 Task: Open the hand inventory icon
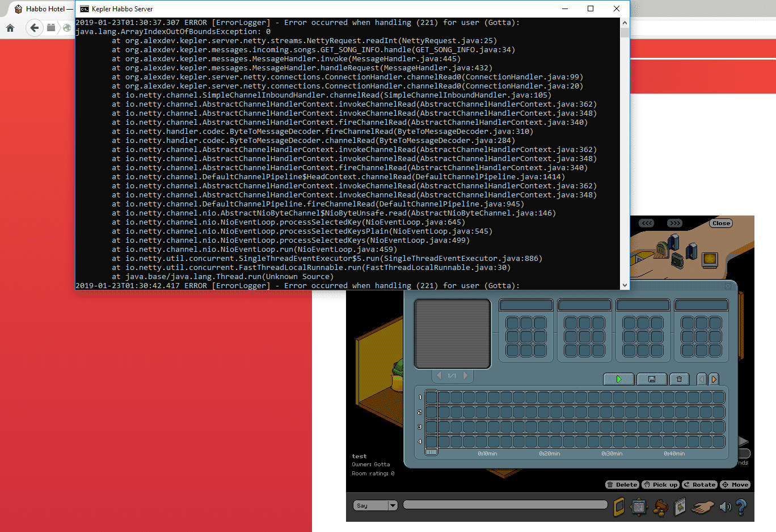pyautogui.click(x=703, y=506)
